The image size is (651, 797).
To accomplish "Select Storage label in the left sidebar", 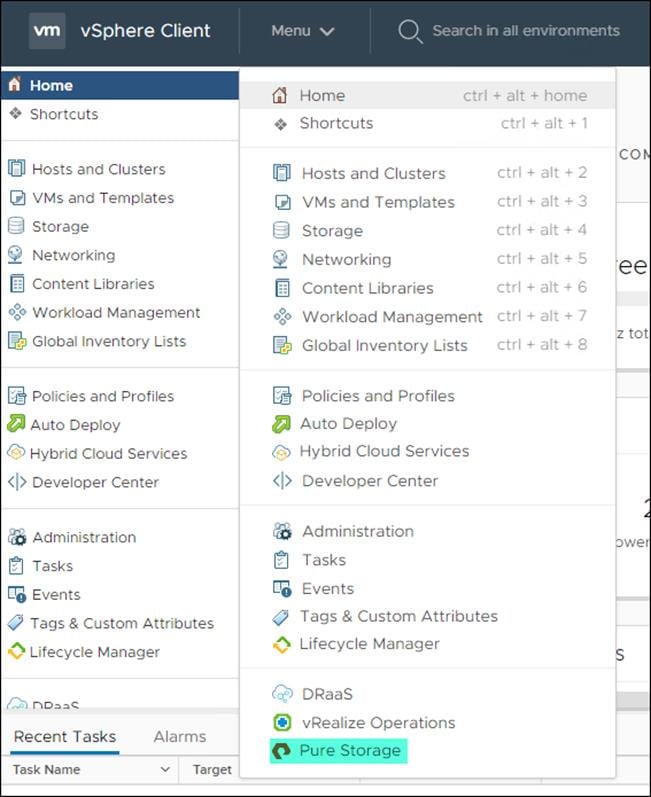I will [60, 226].
